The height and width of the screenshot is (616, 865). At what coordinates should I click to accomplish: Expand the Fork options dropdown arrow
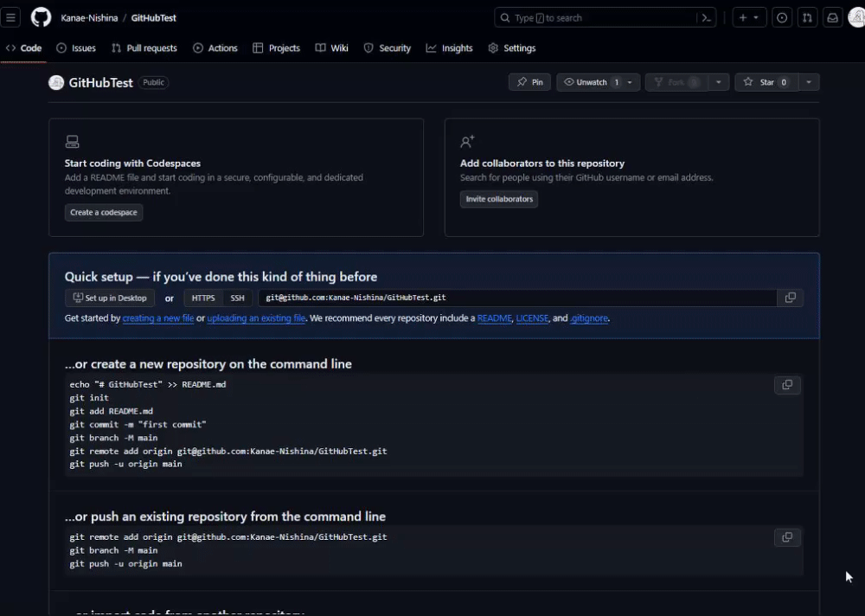tap(718, 82)
